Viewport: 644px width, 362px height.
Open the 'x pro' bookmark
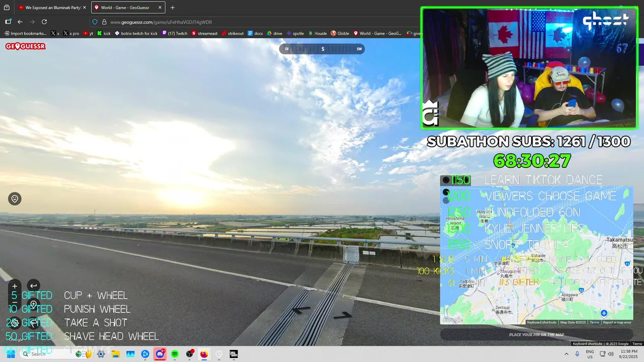[71, 34]
